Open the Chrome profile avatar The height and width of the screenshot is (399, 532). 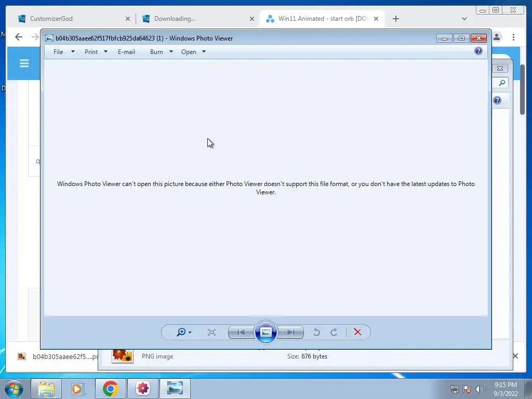(497, 37)
